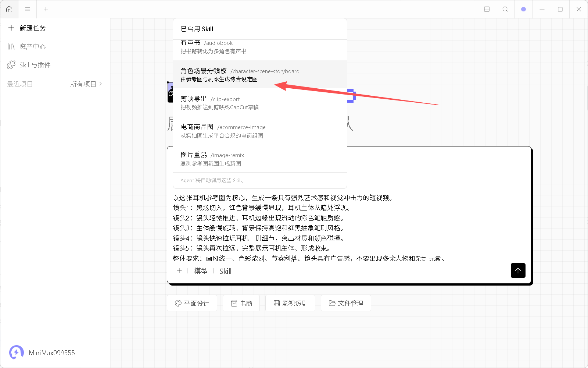Choose the 文件管理 category chip
Screen dimensions: 588x368
pos(346,303)
